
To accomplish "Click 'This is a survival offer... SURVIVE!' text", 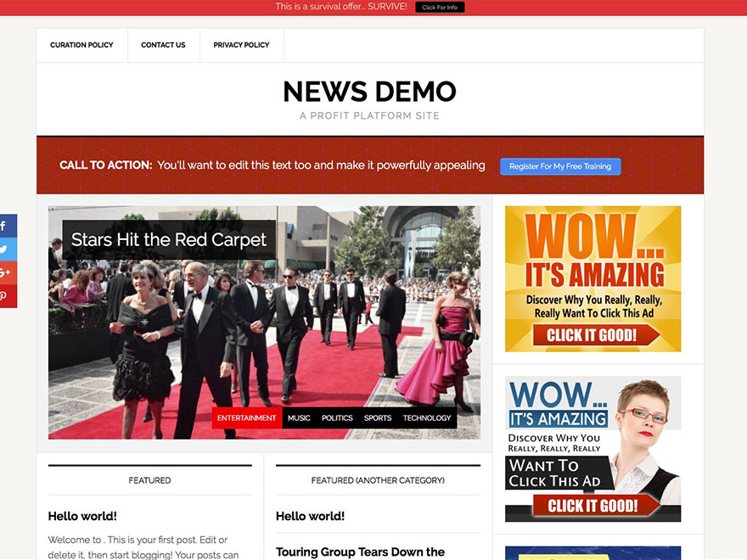I will 341,7.
